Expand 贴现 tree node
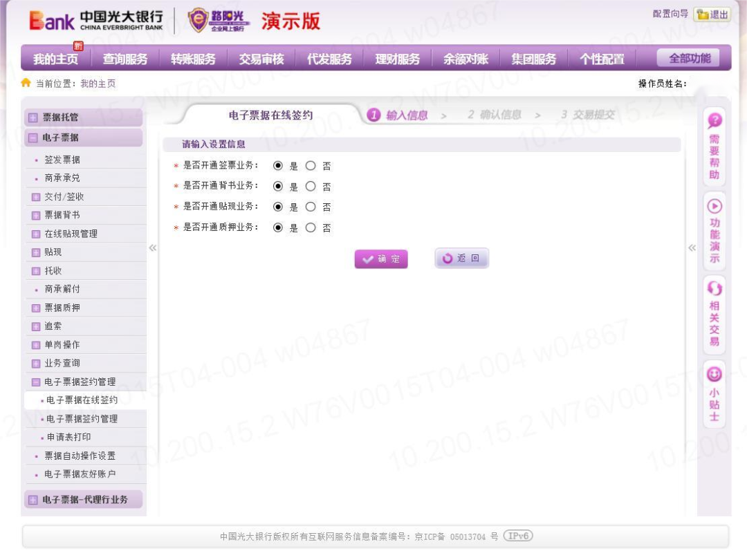This screenshot has height=560, width=747. click(36, 253)
